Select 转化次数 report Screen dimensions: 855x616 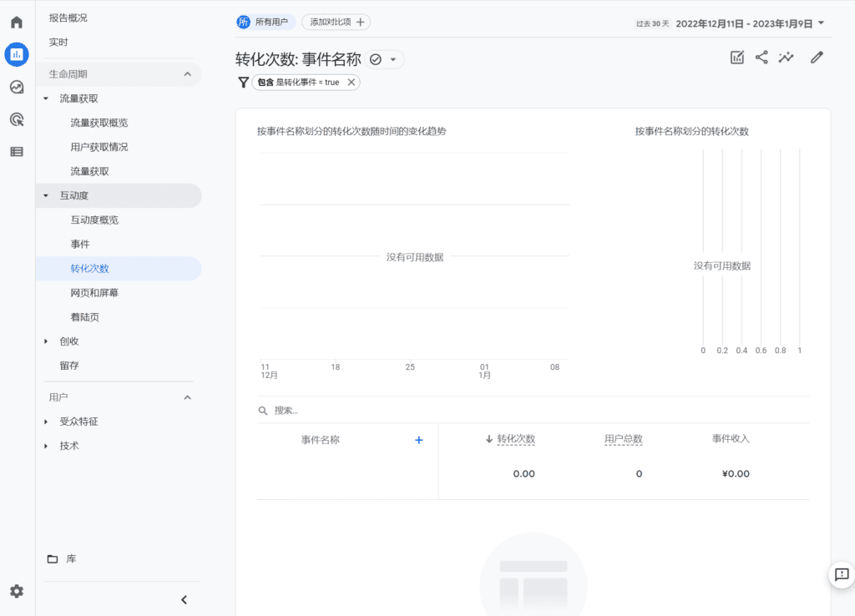[x=119, y=268]
